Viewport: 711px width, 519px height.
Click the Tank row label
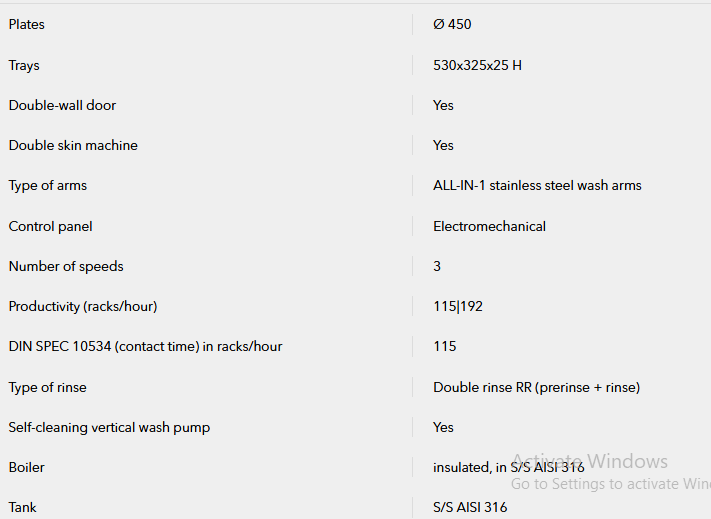click(22, 507)
